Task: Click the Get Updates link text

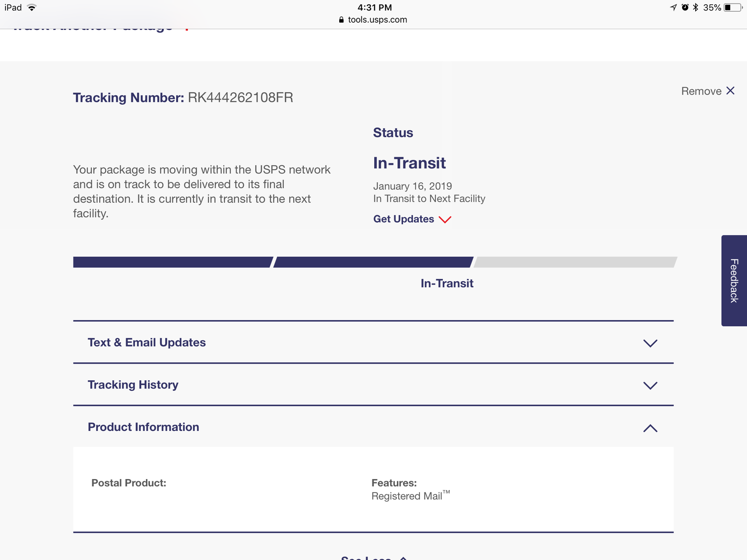Action: coord(403,219)
